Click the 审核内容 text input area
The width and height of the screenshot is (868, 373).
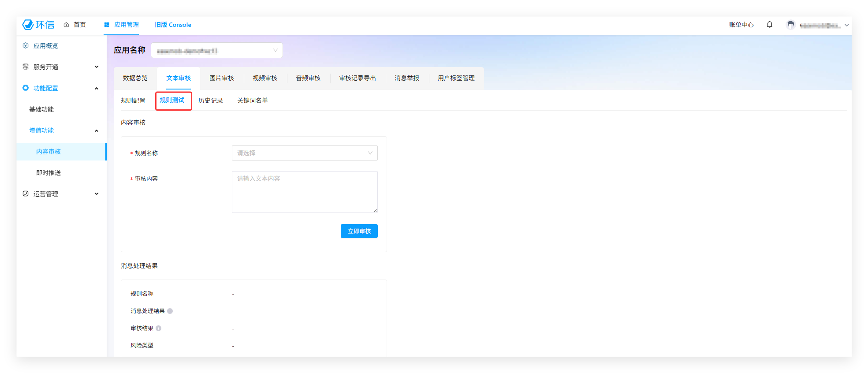click(304, 192)
